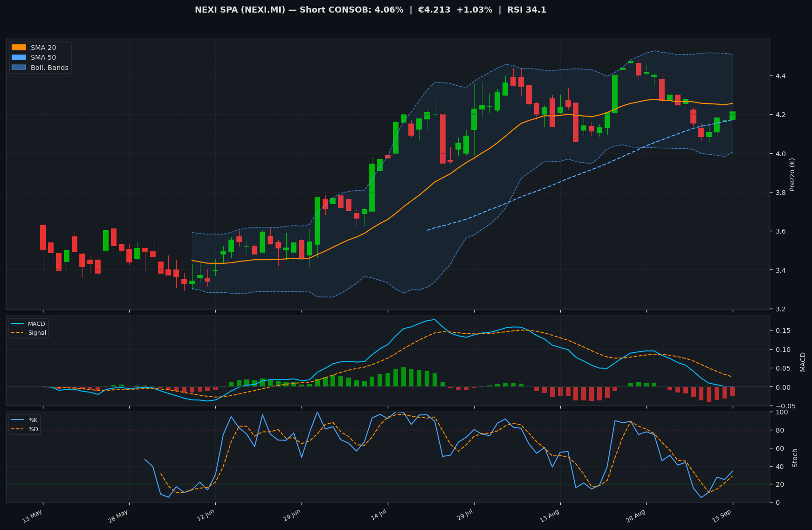Select the vertical MACD axis title on the right

[803, 362]
